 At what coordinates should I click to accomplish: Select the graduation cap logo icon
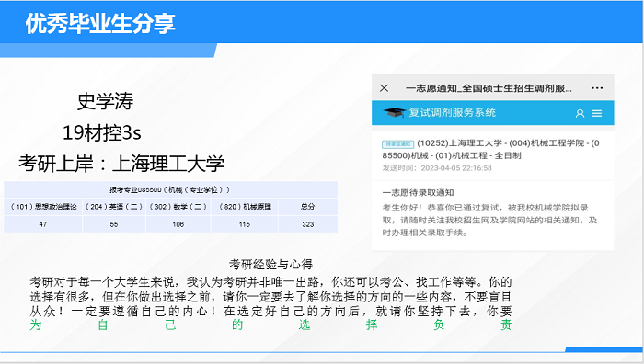(x=395, y=112)
